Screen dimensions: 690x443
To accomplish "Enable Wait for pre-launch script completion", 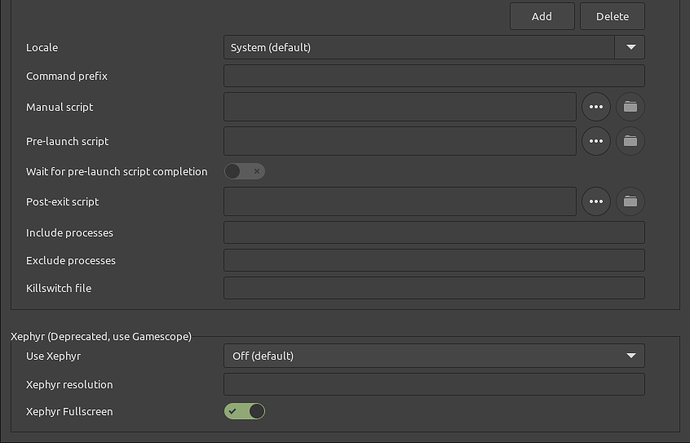I will coord(245,171).
